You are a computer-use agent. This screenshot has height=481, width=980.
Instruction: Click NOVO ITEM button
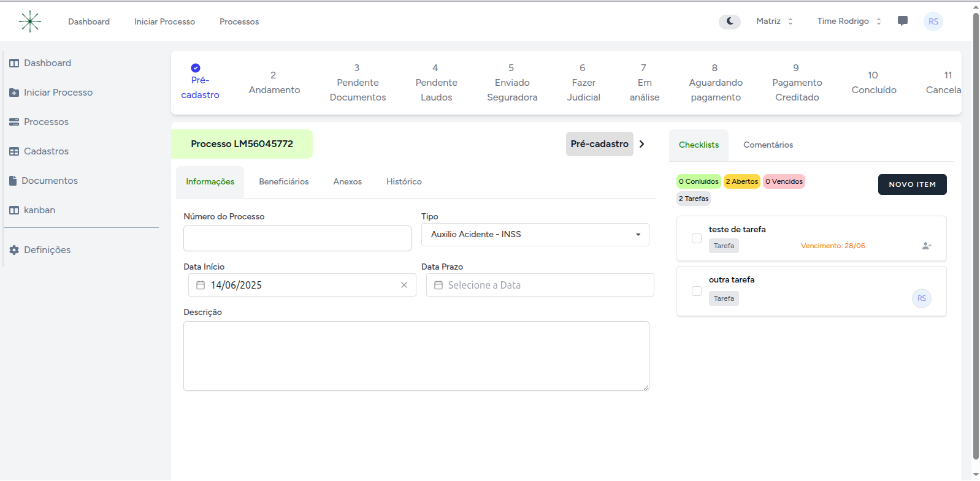(913, 184)
